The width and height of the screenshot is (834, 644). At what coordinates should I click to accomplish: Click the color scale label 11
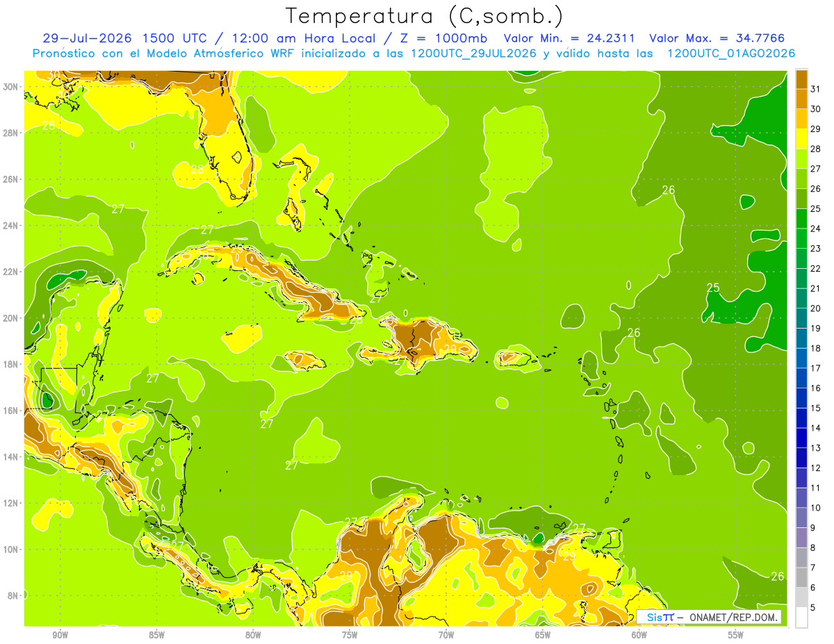815,488
